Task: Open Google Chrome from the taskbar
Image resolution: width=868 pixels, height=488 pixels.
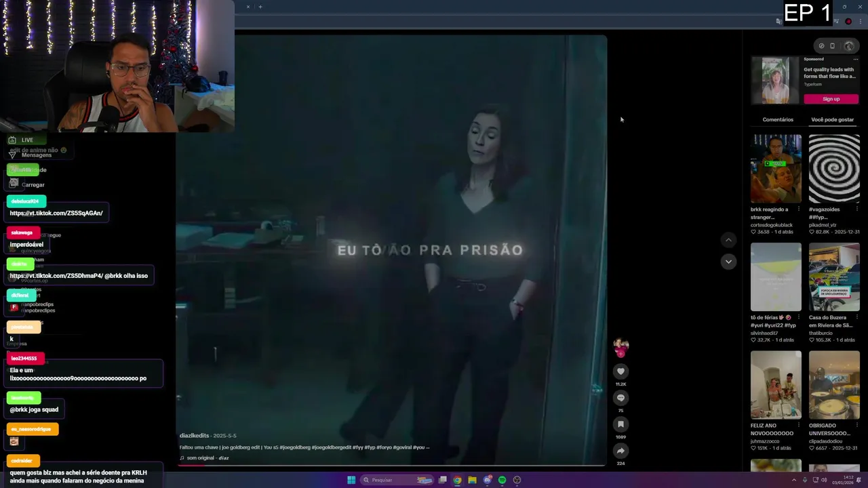Action: pyautogui.click(x=458, y=480)
